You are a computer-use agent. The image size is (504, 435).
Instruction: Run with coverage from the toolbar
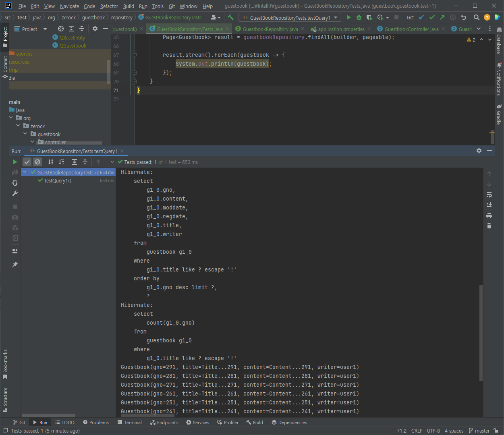(x=369, y=17)
